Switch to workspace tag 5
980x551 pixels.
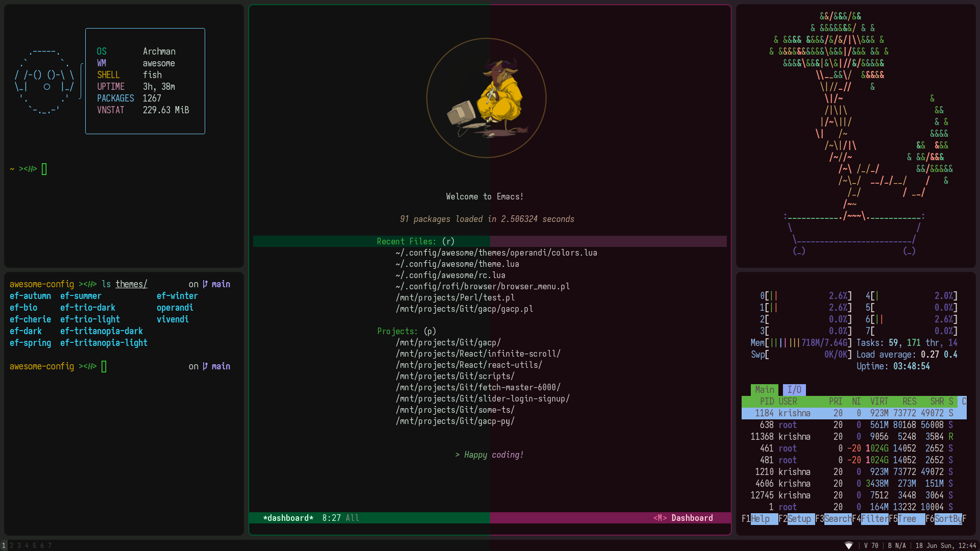pyautogui.click(x=35, y=545)
